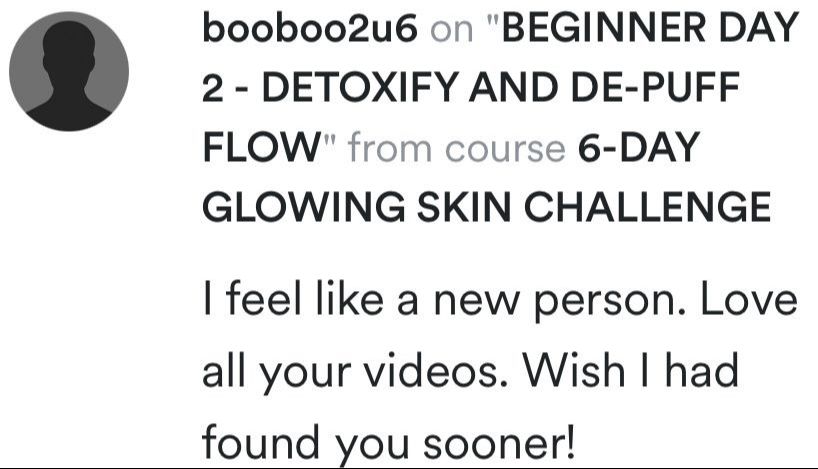The image size is (818, 469).
Task: Click the grey 'on' label after the username
Action: [x=452, y=31]
